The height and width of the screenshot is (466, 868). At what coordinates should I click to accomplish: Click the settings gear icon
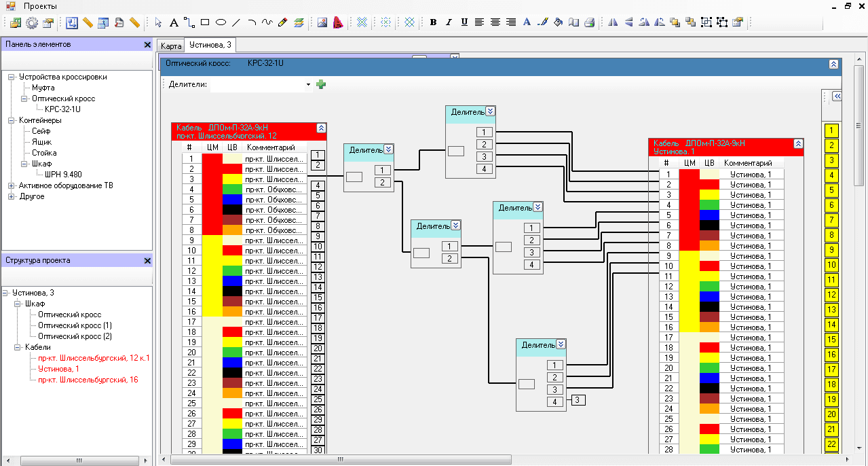pos(31,22)
